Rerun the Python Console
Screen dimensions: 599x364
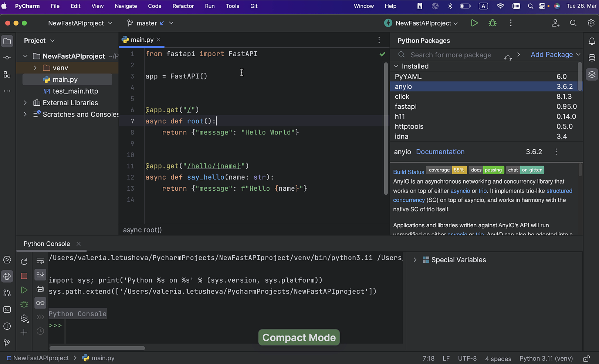24,262
